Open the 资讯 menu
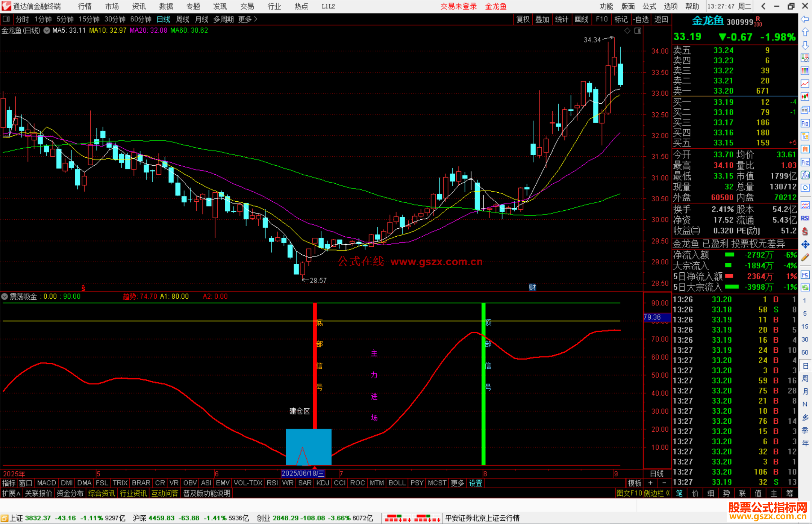The height and width of the screenshot is (524, 812). (139, 6)
